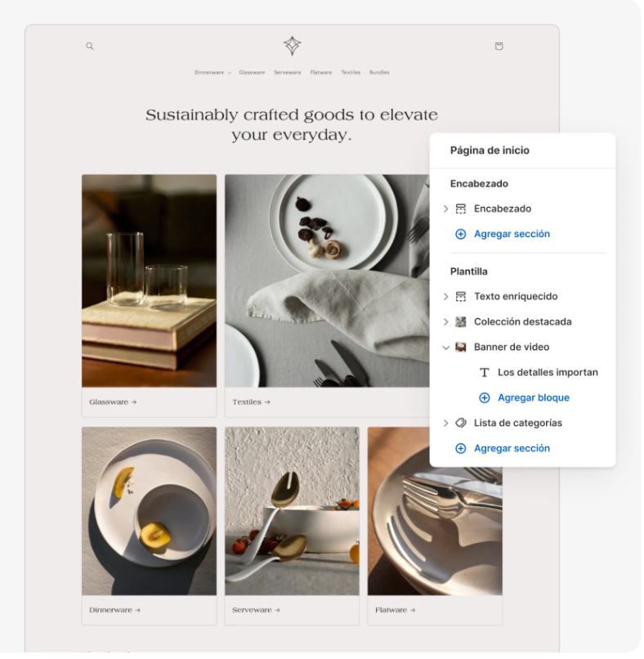
Task: Click the Lista de categorías tag icon
Action: click(x=461, y=424)
